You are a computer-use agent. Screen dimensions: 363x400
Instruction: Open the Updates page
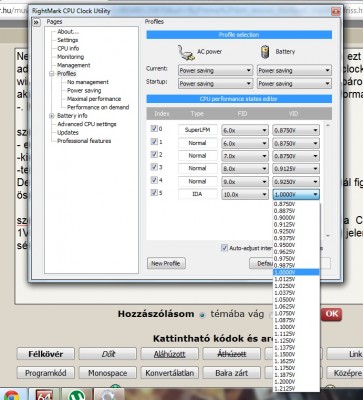(x=68, y=132)
